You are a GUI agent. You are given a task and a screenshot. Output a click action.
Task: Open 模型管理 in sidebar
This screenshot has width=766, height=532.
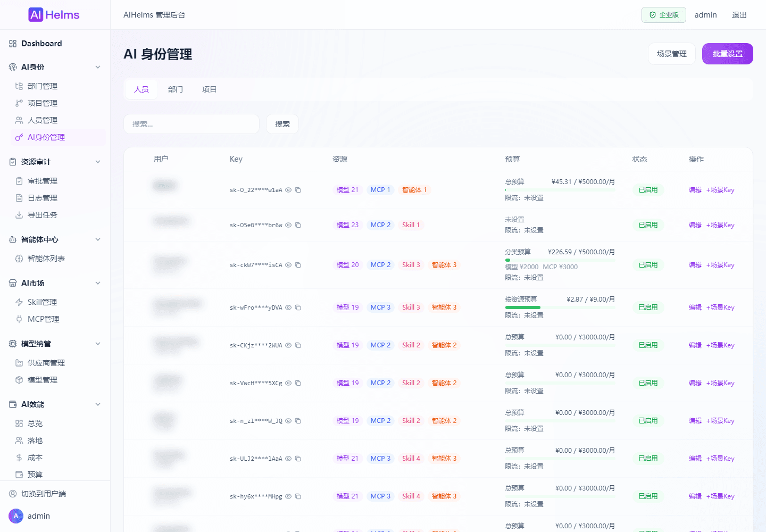pos(58,380)
